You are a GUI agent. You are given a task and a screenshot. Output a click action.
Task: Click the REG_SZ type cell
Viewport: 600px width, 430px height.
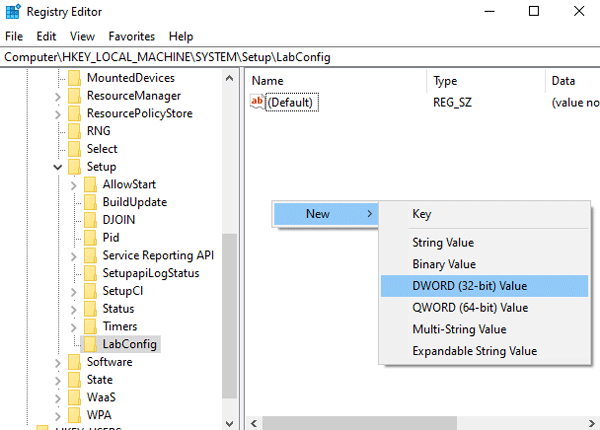[452, 102]
